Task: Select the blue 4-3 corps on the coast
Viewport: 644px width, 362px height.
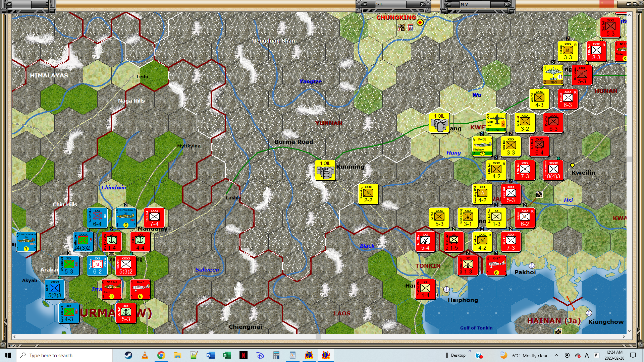Action: [x=69, y=313]
